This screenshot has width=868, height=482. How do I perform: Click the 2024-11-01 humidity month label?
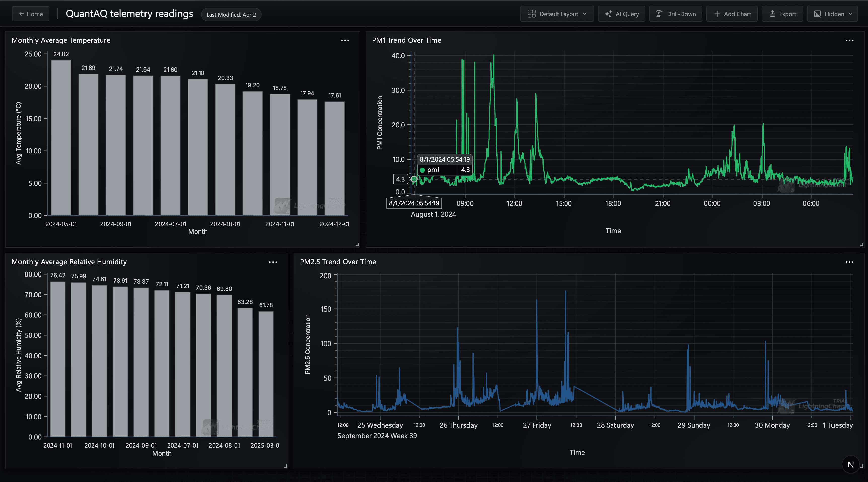point(58,445)
